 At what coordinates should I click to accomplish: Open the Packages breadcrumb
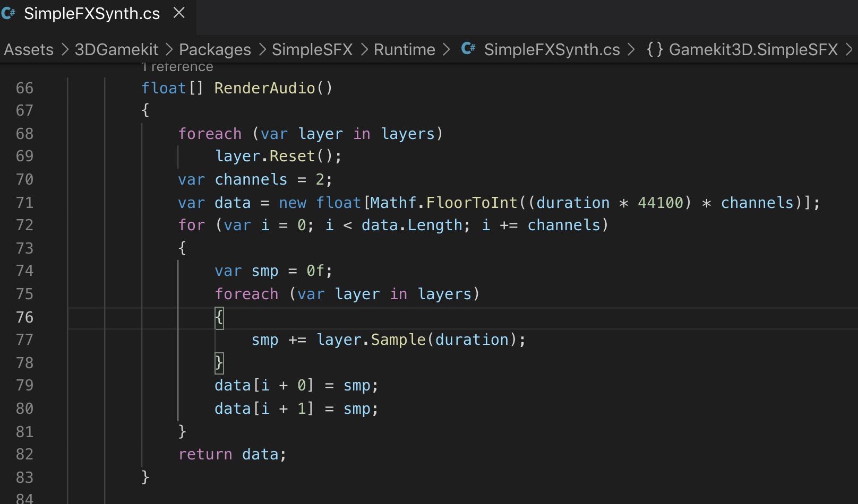pos(215,49)
